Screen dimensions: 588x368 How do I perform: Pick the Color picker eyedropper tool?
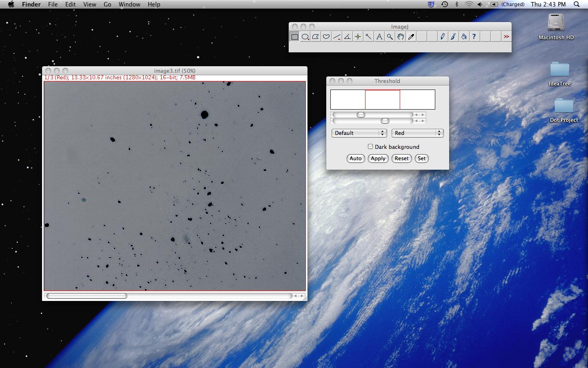point(411,37)
